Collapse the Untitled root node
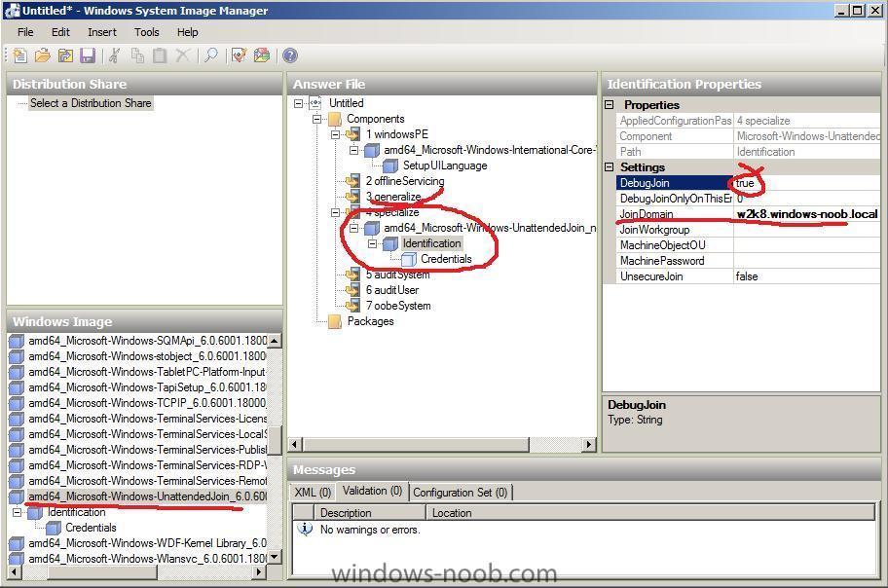888x588 pixels. click(299, 103)
